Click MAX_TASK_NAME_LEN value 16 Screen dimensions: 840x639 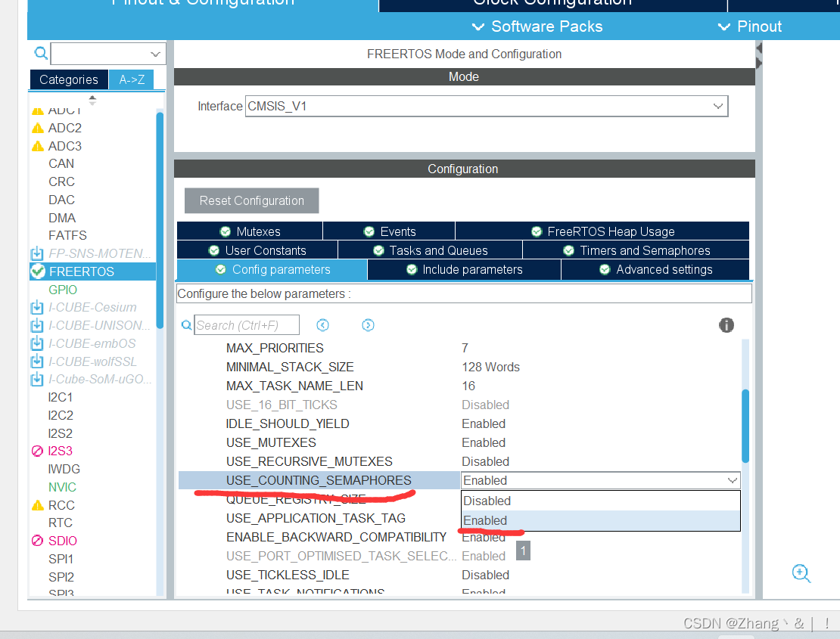point(468,386)
